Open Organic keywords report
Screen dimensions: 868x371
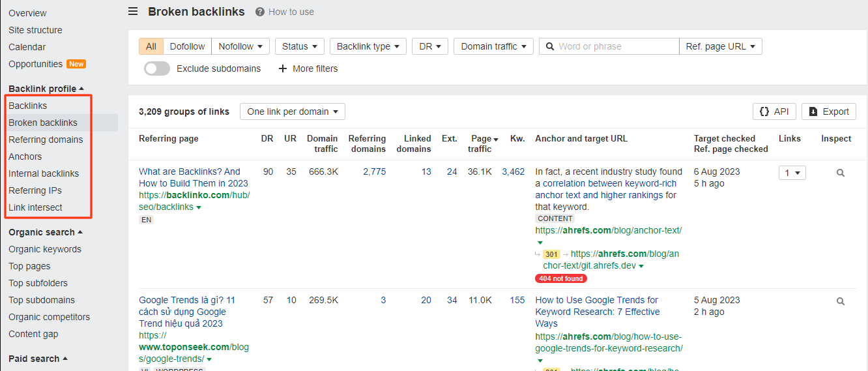point(45,249)
